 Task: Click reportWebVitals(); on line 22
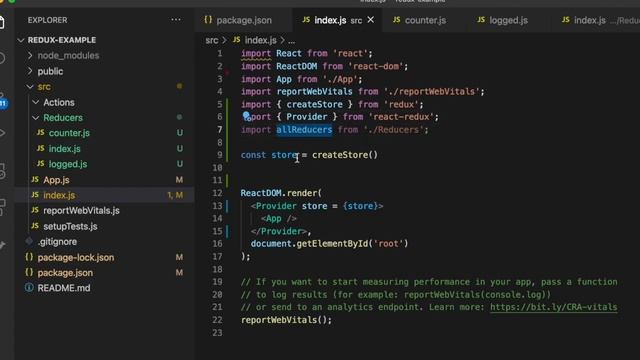click(x=287, y=320)
